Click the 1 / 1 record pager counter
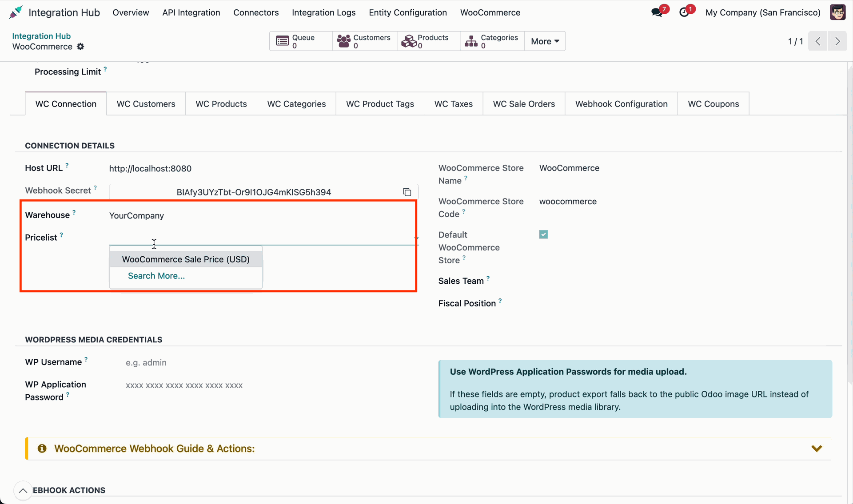The image size is (853, 504). 795,41
